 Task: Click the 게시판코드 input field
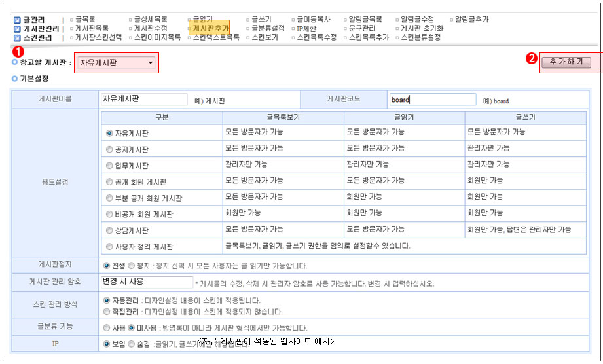(432, 100)
